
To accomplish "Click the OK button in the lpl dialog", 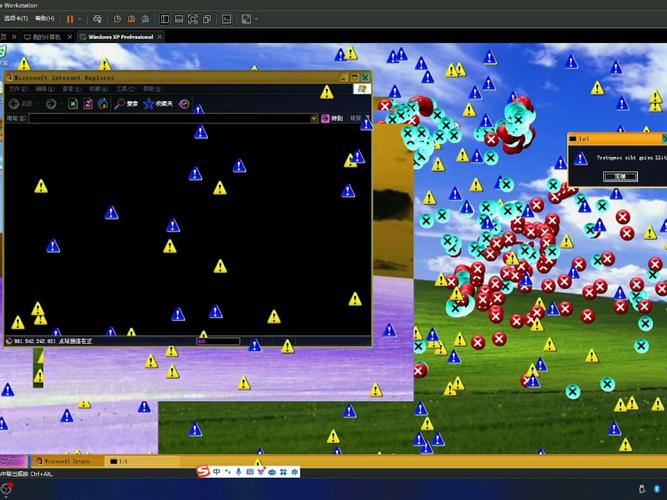I will [x=620, y=176].
